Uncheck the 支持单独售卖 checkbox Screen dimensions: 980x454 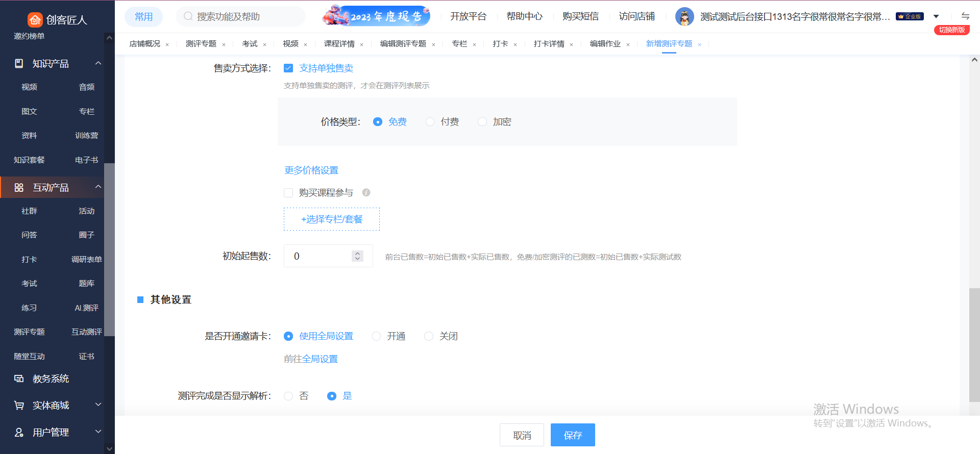pos(288,68)
